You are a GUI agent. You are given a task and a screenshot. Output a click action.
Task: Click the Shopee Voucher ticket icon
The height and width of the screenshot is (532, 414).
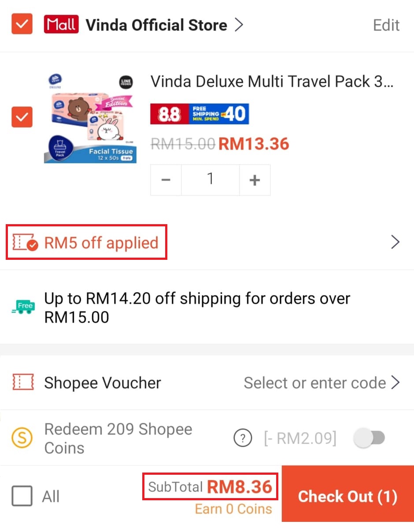(23, 383)
